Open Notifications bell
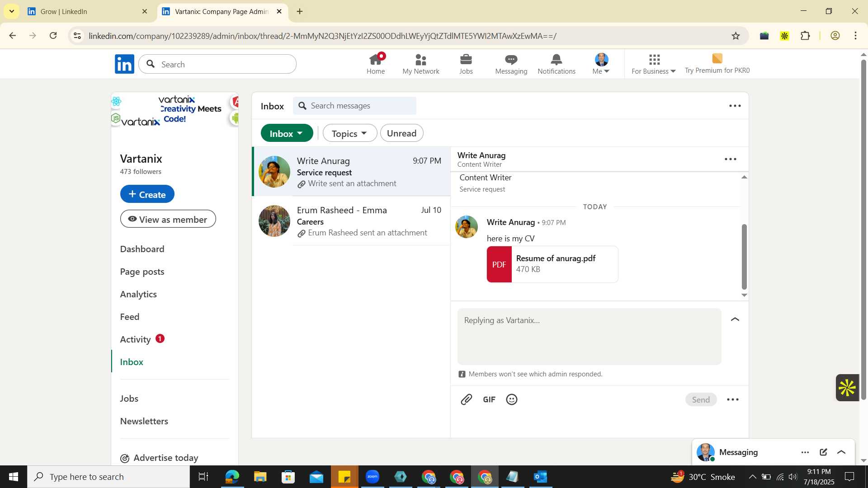This screenshot has height=488, width=868. (x=557, y=64)
